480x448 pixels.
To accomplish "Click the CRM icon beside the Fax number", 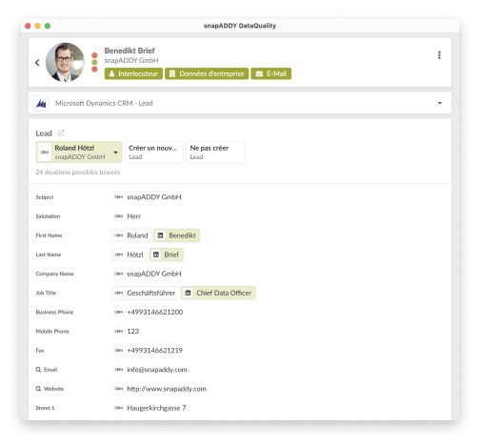I will [119, 351].
